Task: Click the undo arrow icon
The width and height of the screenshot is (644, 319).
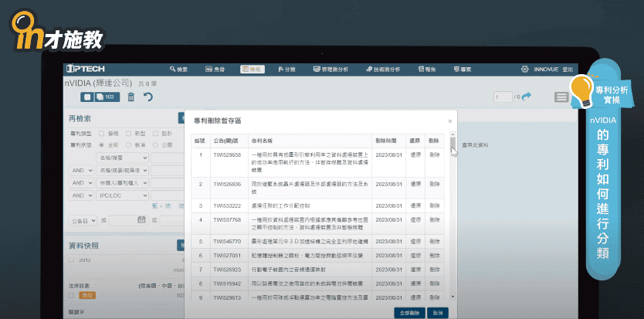Action: pos(147,97)
